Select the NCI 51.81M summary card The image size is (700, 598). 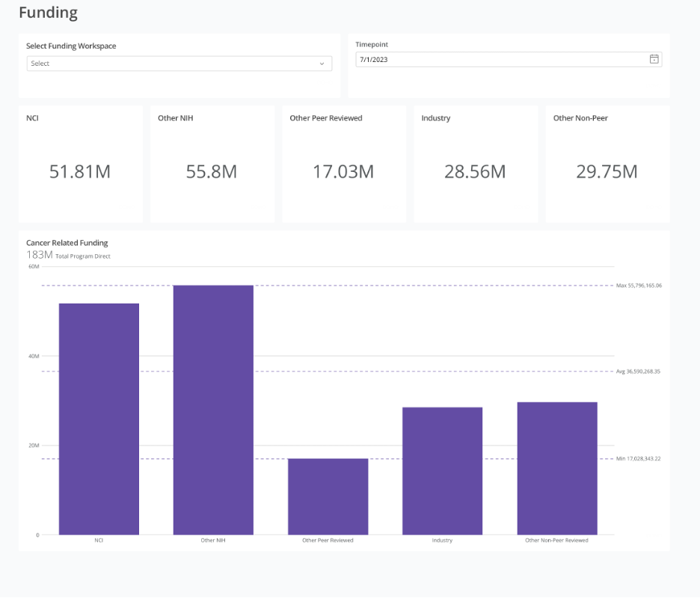point(80,164)
